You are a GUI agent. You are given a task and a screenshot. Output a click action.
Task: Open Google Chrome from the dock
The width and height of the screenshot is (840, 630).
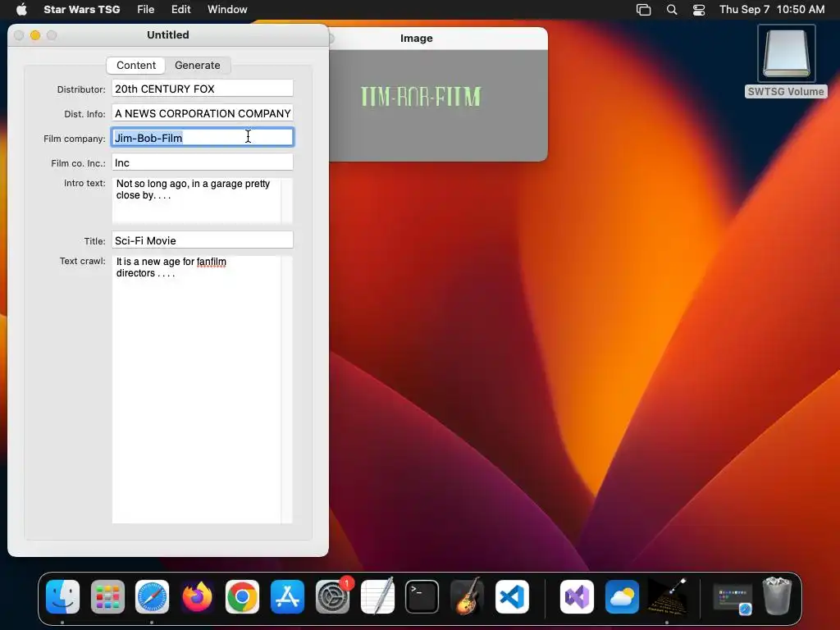(242, 596)
